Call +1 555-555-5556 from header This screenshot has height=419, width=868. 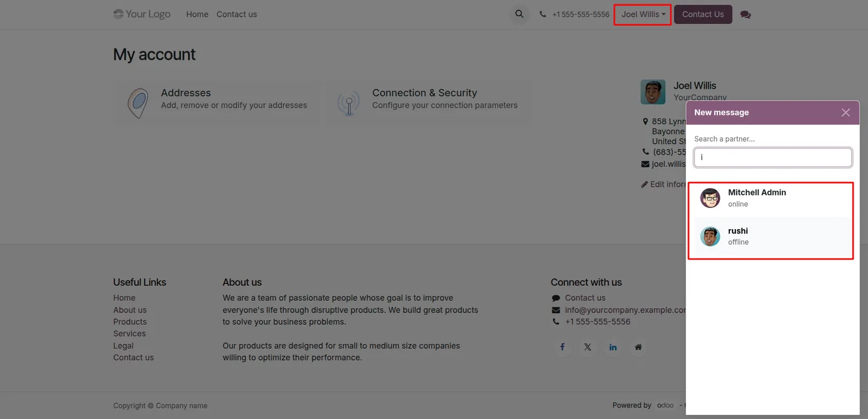[580, 14]
